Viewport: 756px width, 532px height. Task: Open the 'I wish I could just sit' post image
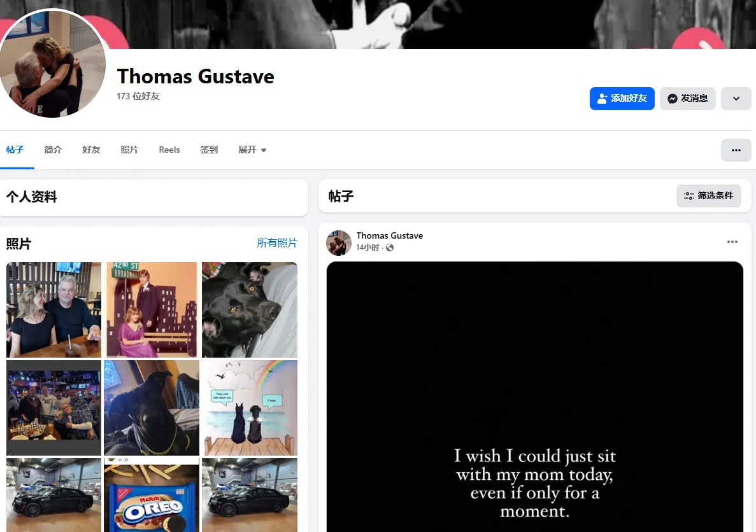coord(535,396)
